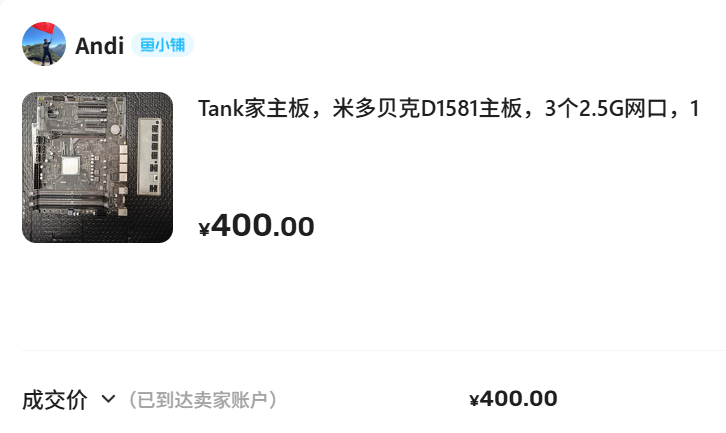The image size is (726, 433).
Task: Expand the 成交价 chevron arrow
Action: (x=108, y=399)
